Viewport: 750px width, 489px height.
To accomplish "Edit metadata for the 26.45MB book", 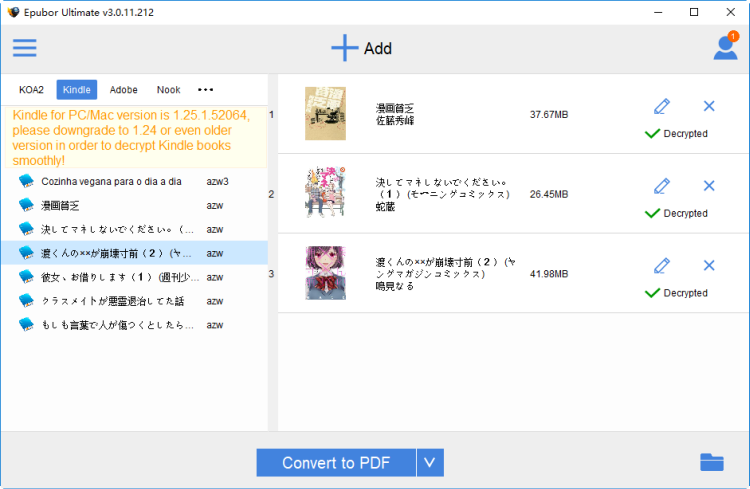I will tap(662, 186).
